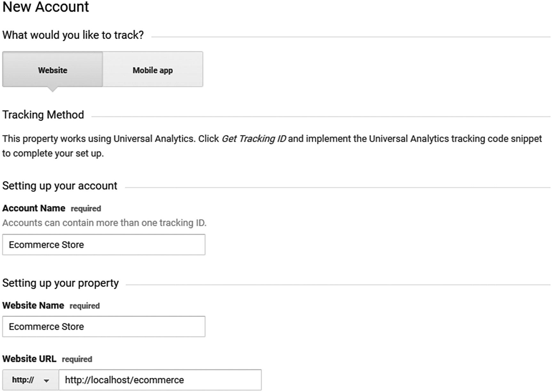Focus the Website Name text box

104,326
